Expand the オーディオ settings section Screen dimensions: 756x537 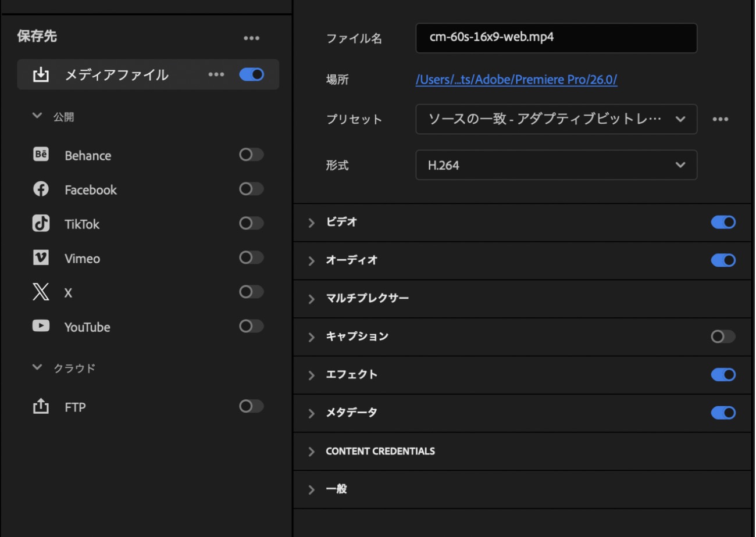[x=312, y=260]
